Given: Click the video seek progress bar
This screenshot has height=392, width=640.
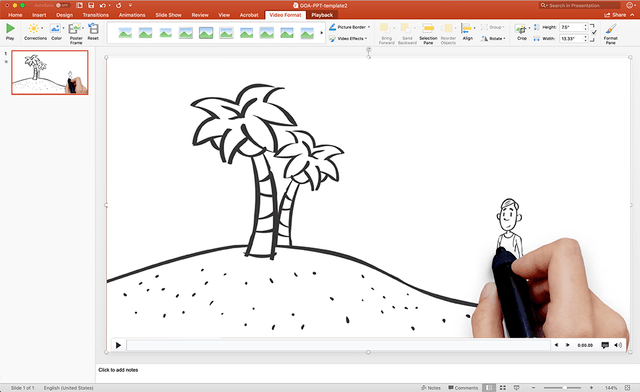Looking at the screenshot, I should pyautogui.click(x=338, y=345).
